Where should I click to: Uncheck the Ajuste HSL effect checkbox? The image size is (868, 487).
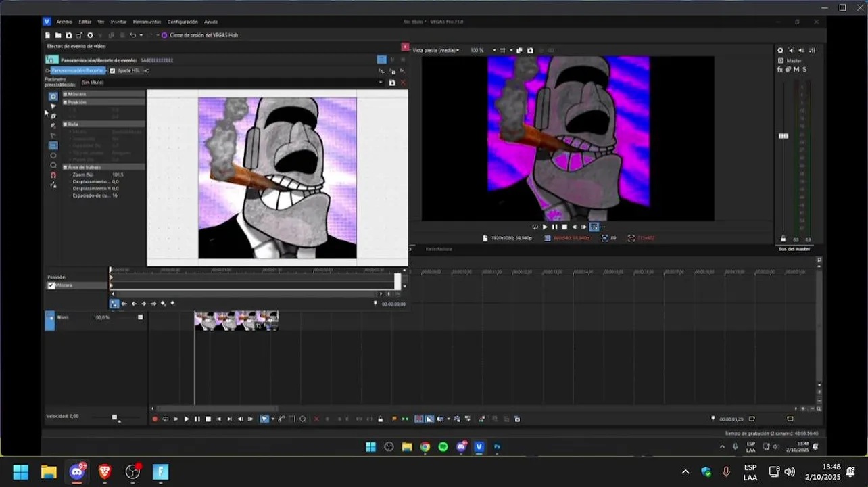(113, 70)
